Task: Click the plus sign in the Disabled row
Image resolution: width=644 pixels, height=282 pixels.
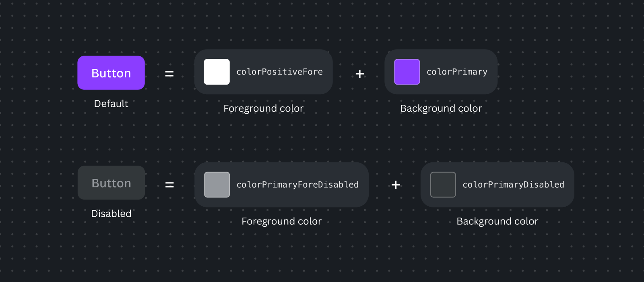Action: click(396, 185)
